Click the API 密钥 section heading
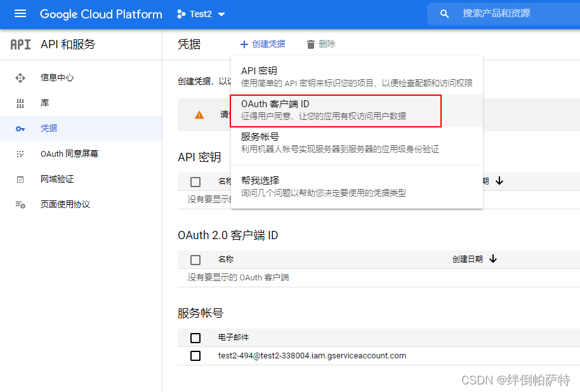The height and width of the screenshot is (392, 580). click(x=199, y=157)
